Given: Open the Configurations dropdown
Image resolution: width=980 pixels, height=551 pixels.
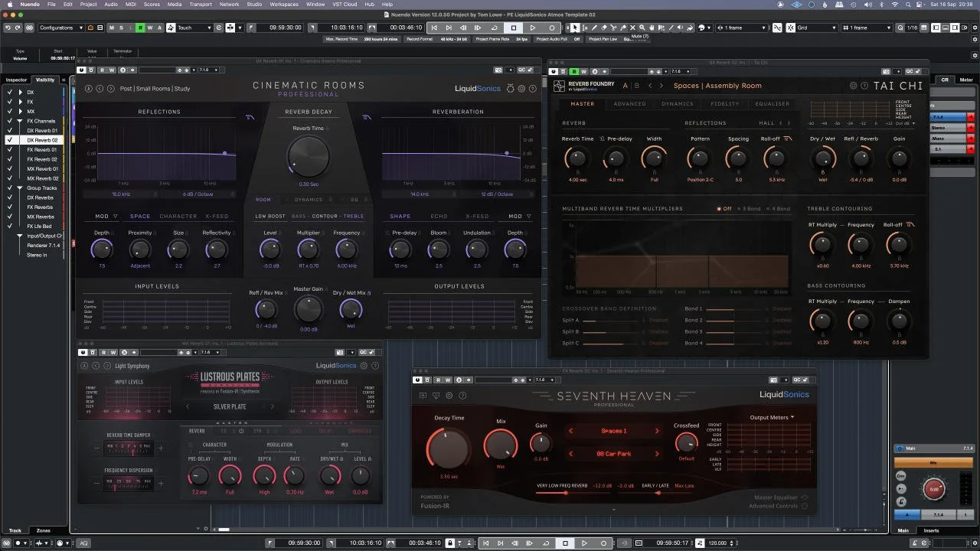Looking at the screenshot, I should [x=60, y=28].
